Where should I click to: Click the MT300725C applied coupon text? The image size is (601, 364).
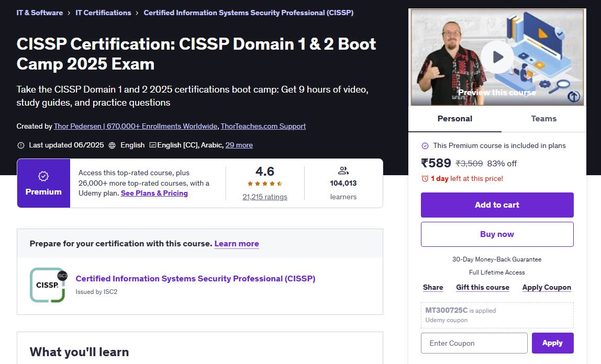point(446,311)
